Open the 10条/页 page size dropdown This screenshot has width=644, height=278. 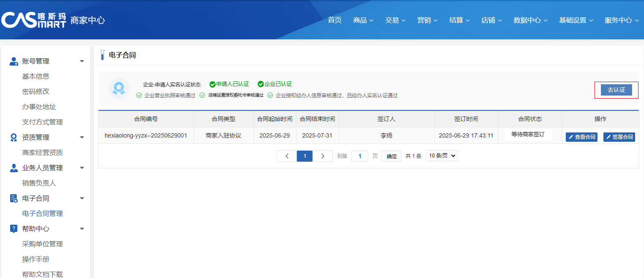[441, 156]
